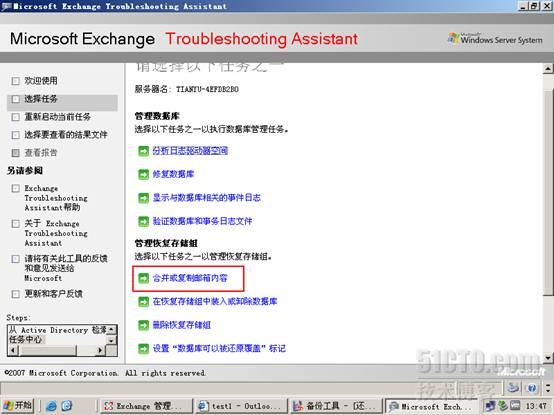Open the 开始 Start menu
Image resolution: width=554 pixels, height=415 pixels.
[x=18, y=406]
